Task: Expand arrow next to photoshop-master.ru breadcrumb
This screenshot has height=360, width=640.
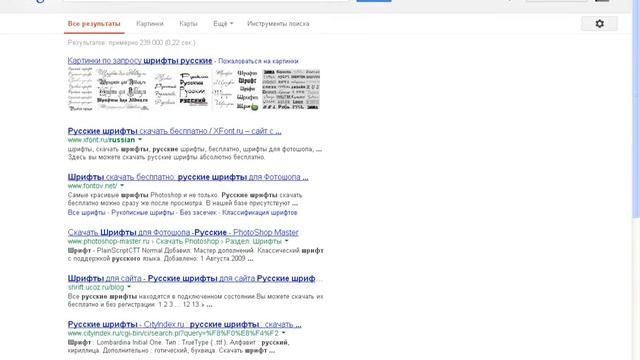Action: click(287, 241)
